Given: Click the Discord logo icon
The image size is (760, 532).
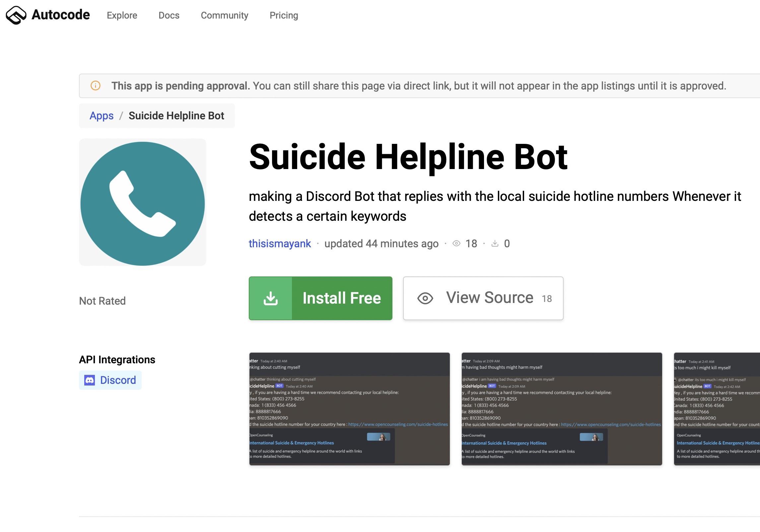Looking at the screenshot, I should [90, 380].
